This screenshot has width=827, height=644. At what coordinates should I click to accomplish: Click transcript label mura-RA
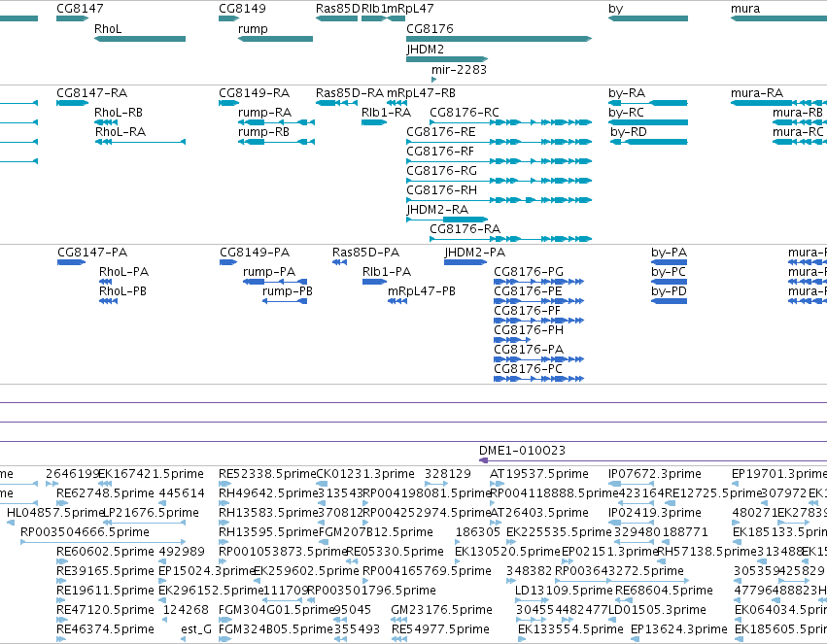757,93
